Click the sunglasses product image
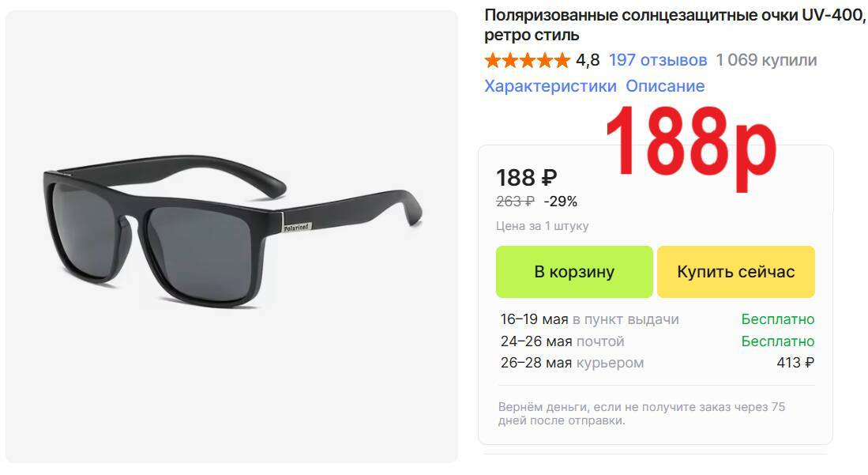 pyautogui.click(x=232, y=236)
